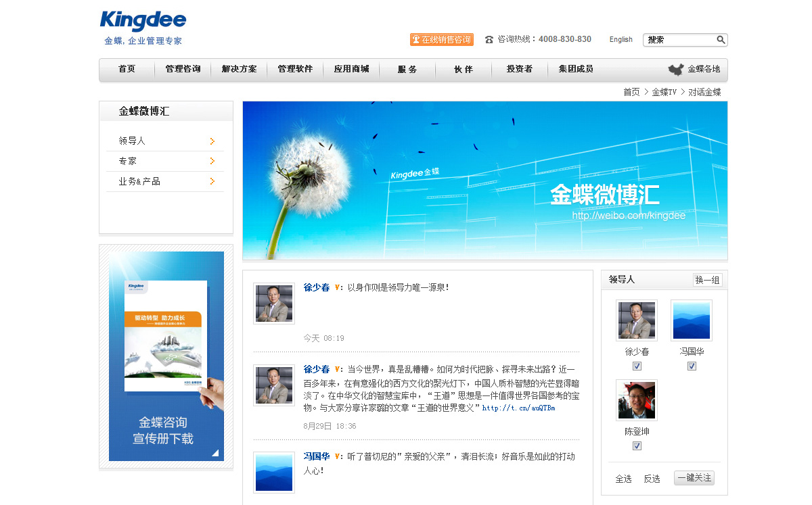This screenshot has width=812, height=505.
Task: Click the hotline telephone icon
Action: click(489, 40)
